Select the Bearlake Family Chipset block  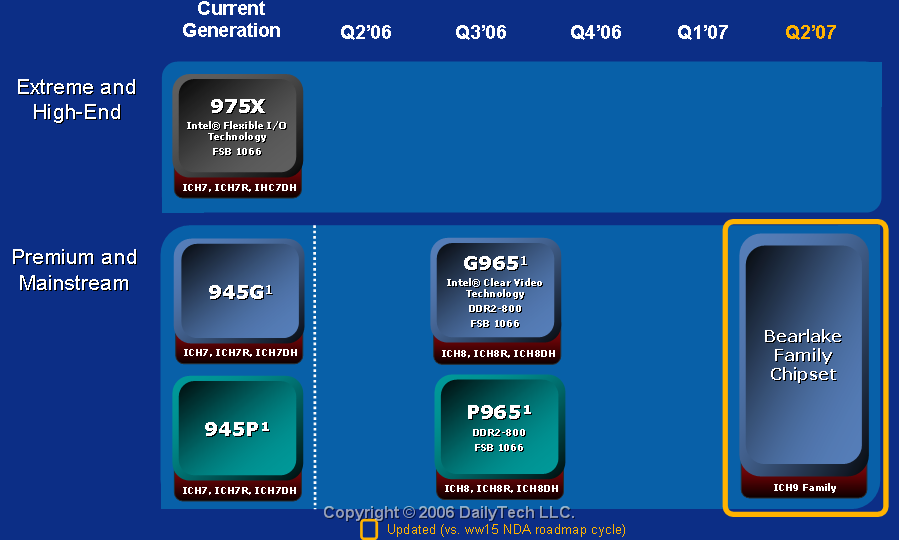pyautogui.click(x=804, y=355)
